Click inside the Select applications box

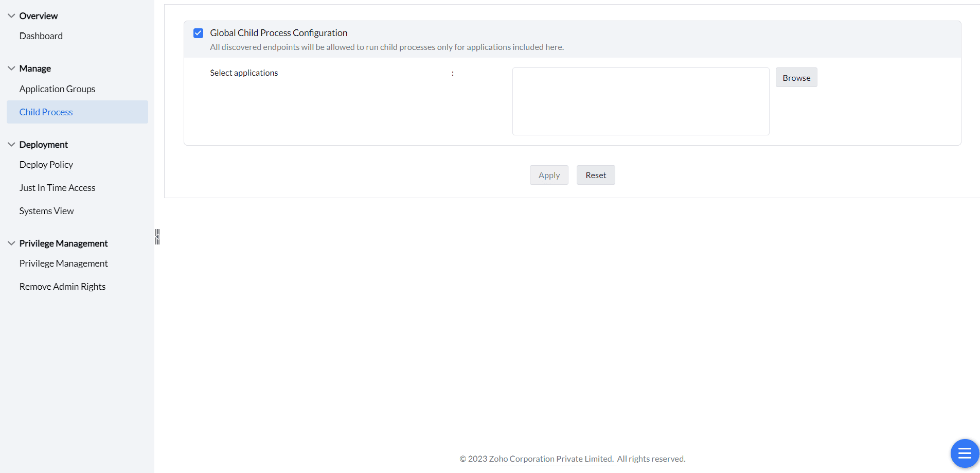[640, 101]
